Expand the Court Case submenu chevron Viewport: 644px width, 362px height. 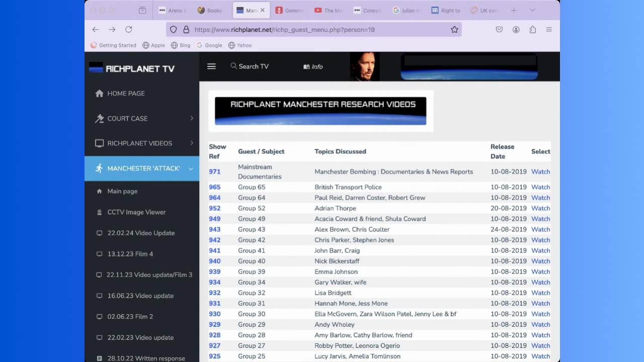[192, 118]
